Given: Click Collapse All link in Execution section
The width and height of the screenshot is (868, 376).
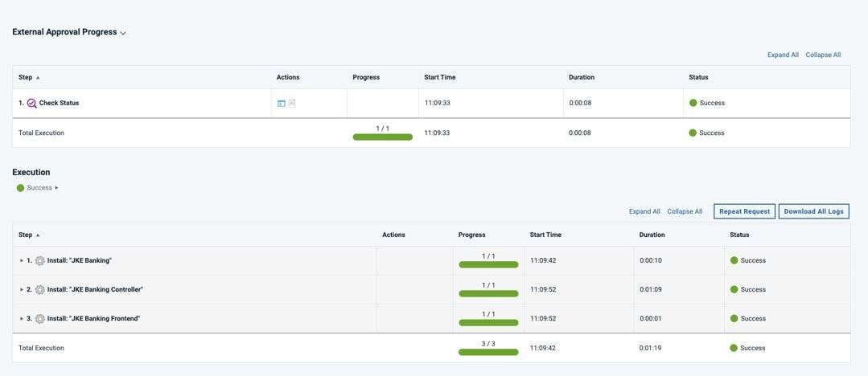Looking at the screenshot, I should point(685,211).
